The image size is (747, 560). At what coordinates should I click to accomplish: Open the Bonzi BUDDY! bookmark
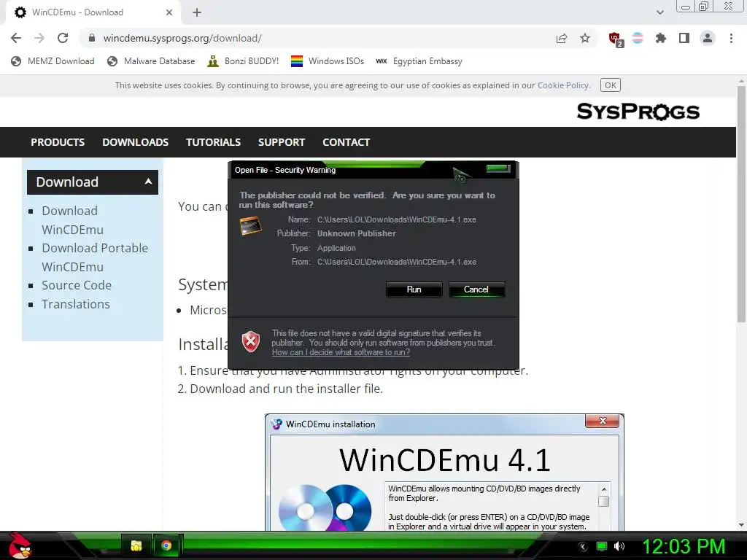click(x=243, y=61)
